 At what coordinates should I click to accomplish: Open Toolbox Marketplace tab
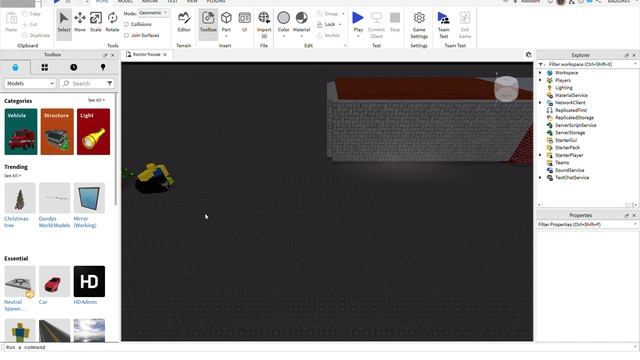click(15, 67)
